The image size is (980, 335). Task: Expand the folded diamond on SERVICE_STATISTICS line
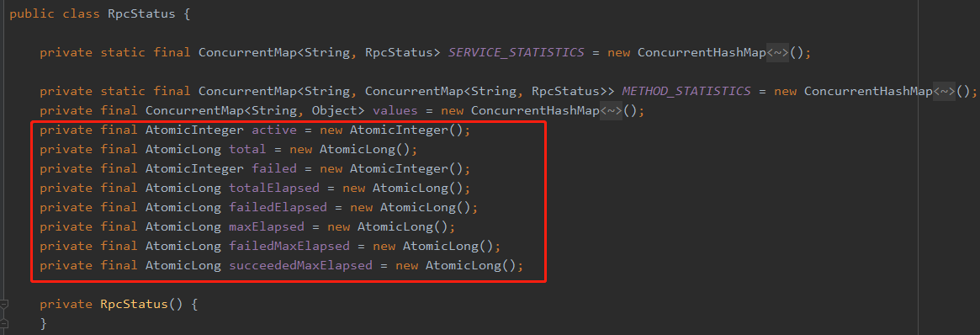point(778,52)
